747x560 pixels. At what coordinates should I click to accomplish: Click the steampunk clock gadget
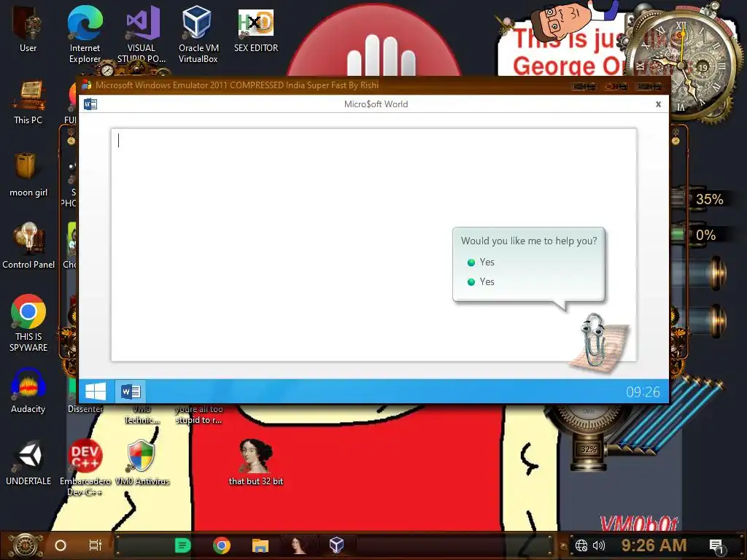point(682,64)
